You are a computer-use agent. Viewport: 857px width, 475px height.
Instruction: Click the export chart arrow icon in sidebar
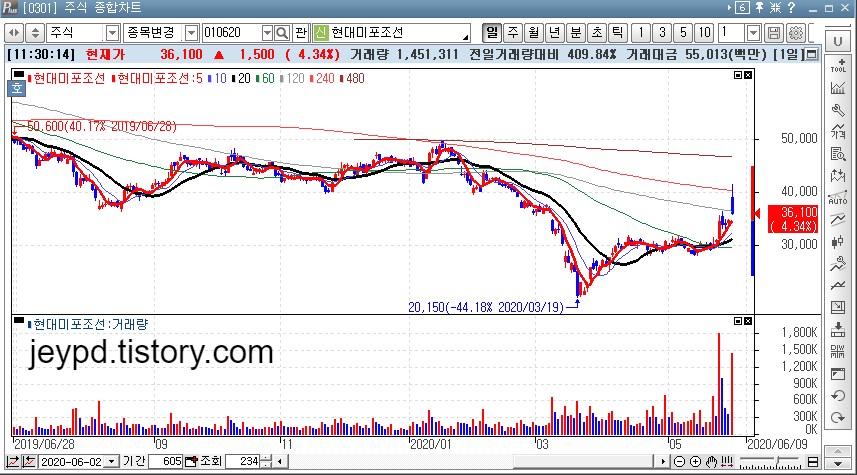coord(838,307)
